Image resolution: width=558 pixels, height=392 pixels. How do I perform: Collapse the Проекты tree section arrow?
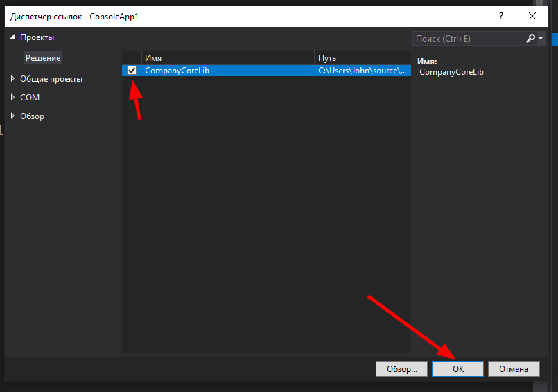pos(12,37)
